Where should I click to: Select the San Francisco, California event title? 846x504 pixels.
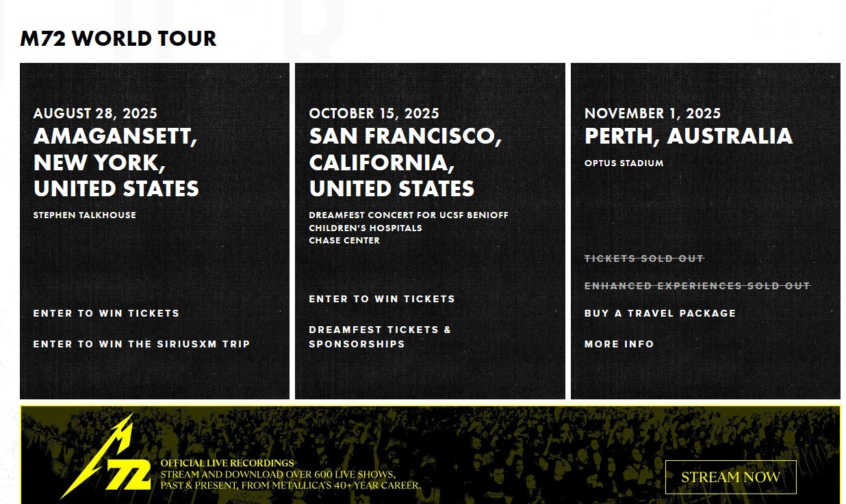click(x=405, y=162)
